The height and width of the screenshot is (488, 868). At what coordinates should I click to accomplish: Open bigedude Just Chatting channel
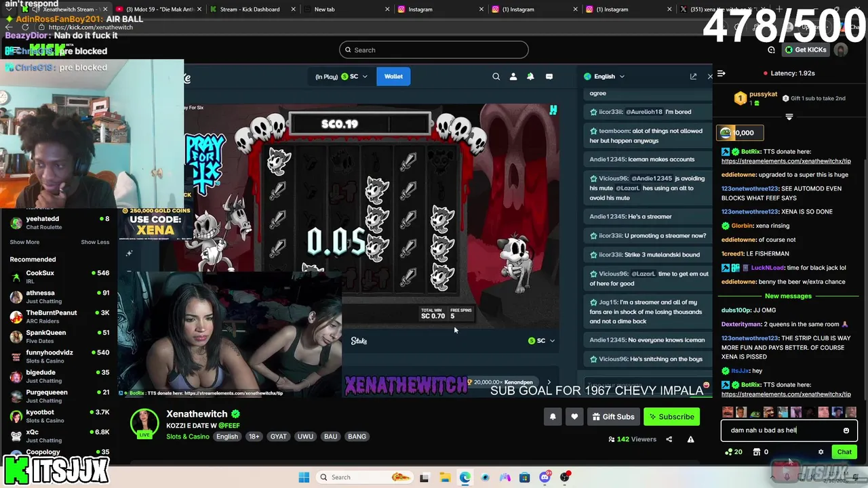(58, 376)
